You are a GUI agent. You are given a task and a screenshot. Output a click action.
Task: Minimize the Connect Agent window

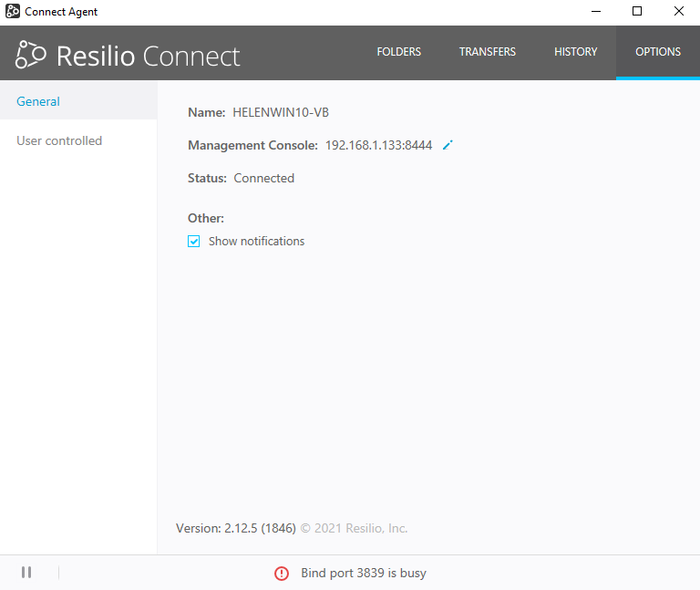coord(595,12)
